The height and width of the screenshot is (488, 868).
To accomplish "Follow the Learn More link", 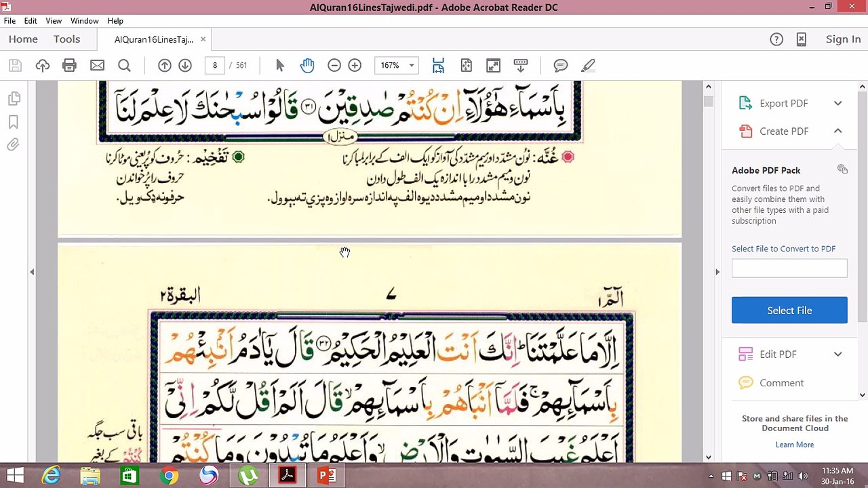I will tap(795, 445).
